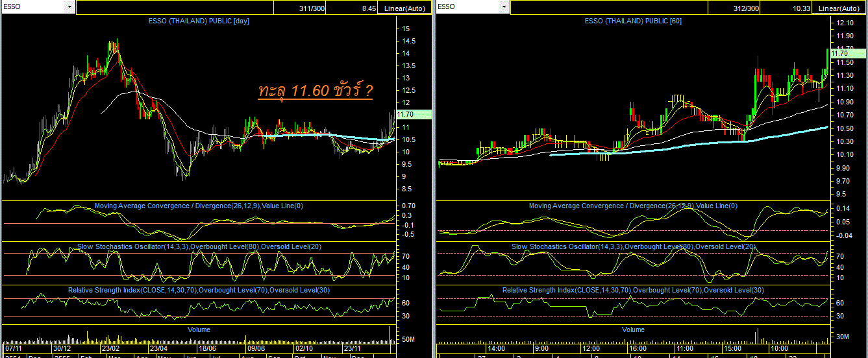This screenshot has width=868, height=358.
Task: Click the 12:00 time marker on 60-minute timeline
Action: tap(591, 348)
